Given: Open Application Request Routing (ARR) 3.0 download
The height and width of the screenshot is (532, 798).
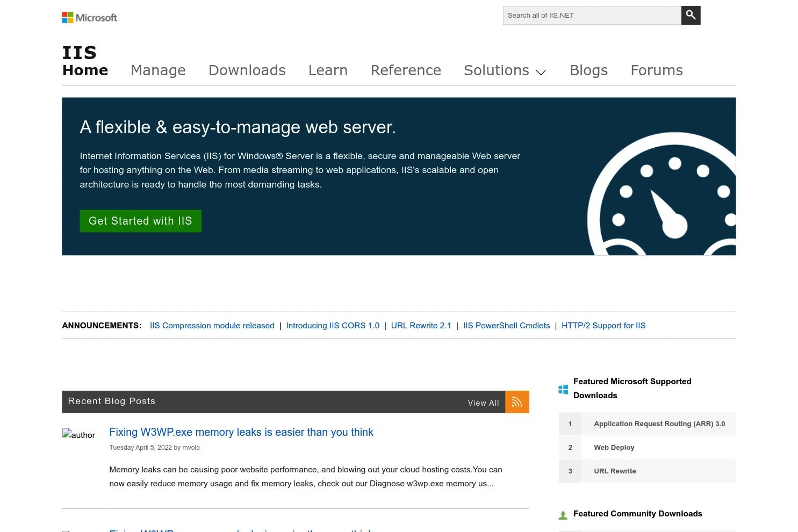Looking at the screenshot, I should pyautogui.click(x=659, y=424).
